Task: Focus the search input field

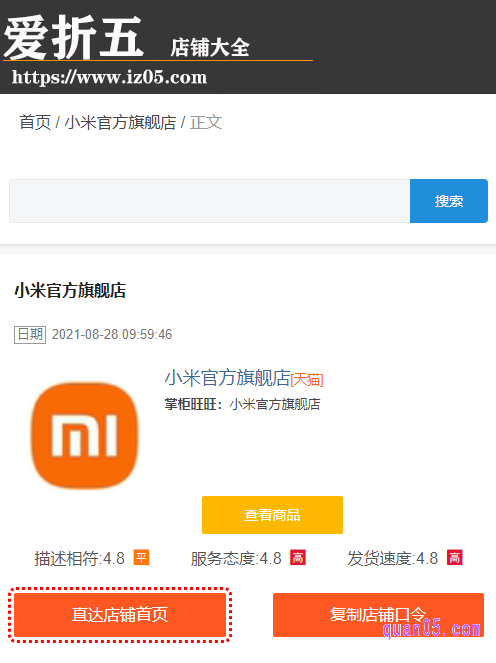Action: tap(210, 201)
